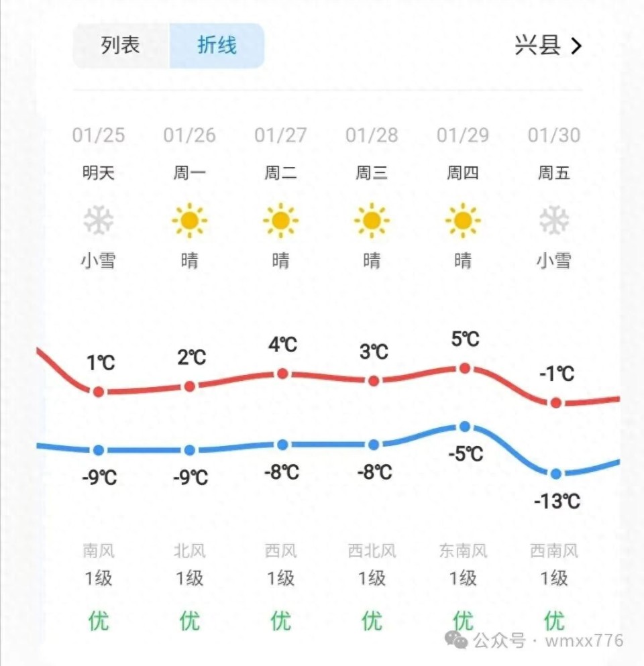Select the sunny weather icon for Monday
This screenshot has width=644, height=666.
click(x=190, y=219)
